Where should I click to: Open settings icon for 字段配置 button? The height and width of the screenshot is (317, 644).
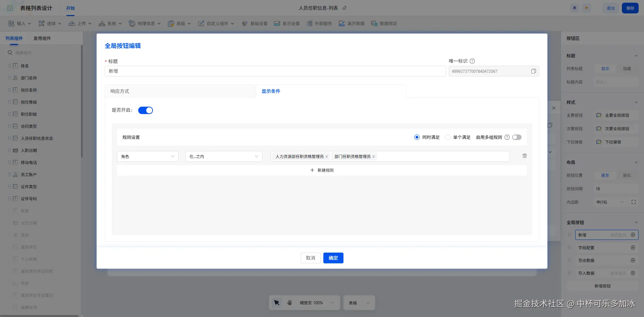point(633,248)
